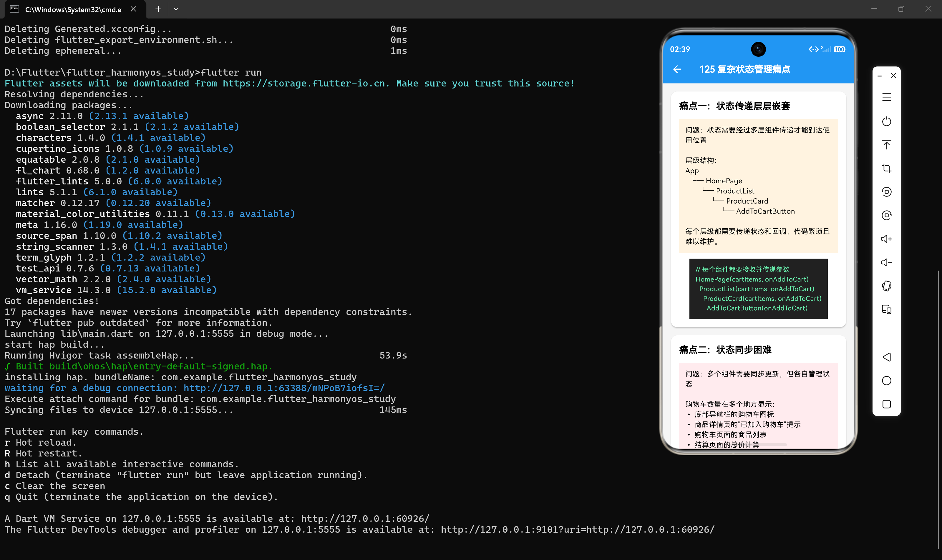Open a new terminal tab with the plus button
The width and height of the screenshot is (942, 560).
(158, 9)
